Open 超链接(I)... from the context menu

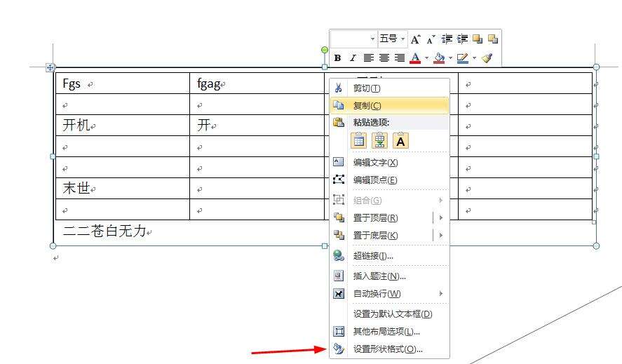tap(390, 256)
